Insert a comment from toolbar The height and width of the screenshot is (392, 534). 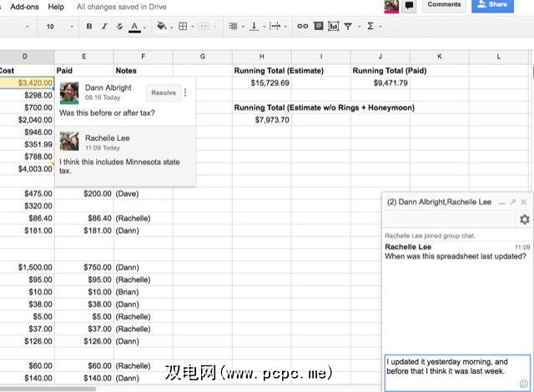pos(319,26)
